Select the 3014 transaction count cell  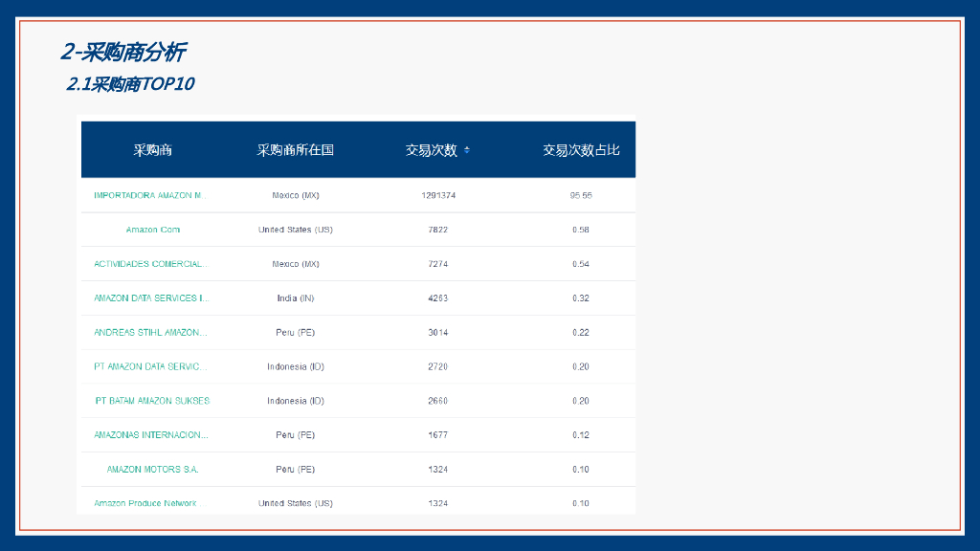438,332
